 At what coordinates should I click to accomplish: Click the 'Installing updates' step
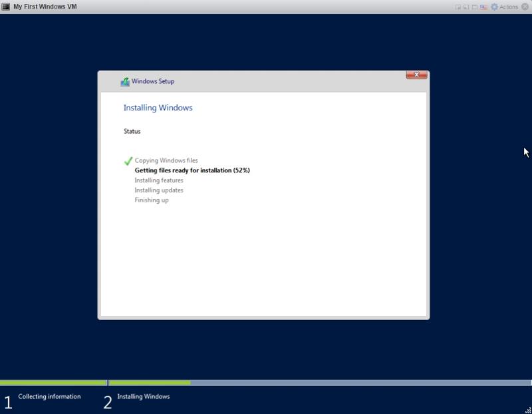pos(159,190)
